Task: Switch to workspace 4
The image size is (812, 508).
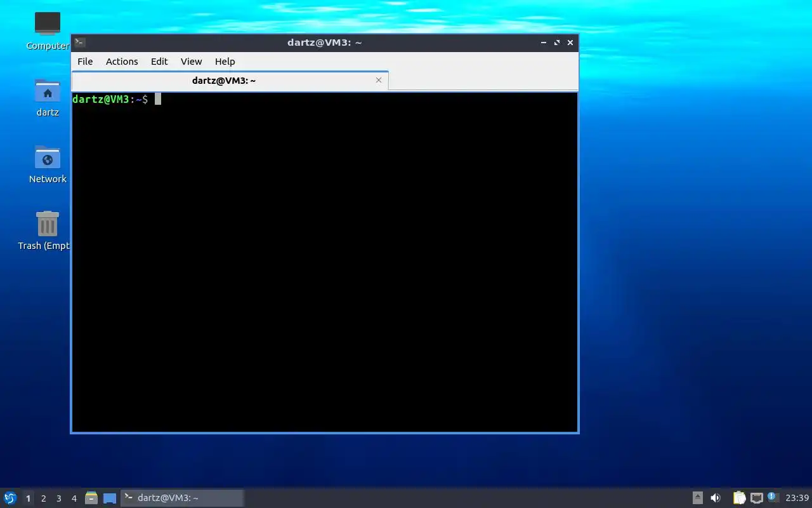Action: (74, 498)
